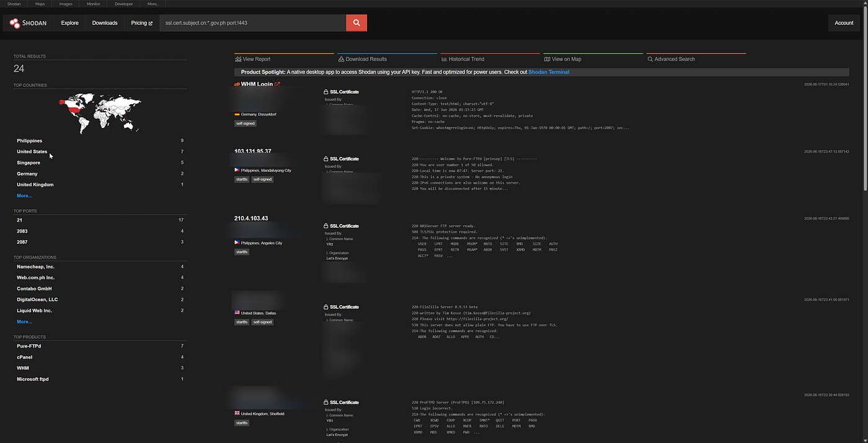This screenshot has width=868, height=443.
Task: Open the Account menu
Action: tap(844, 23)
